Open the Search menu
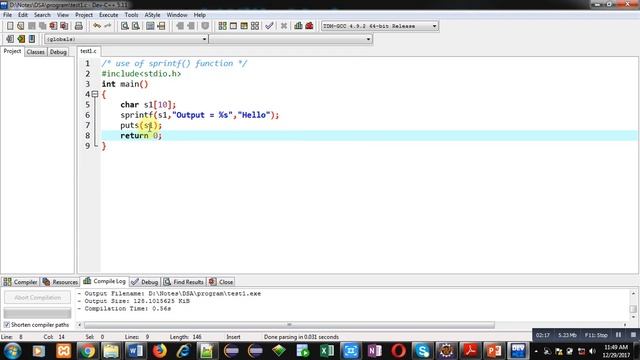Viewport: 640px width, 360px height. click(x=42, y=15)
